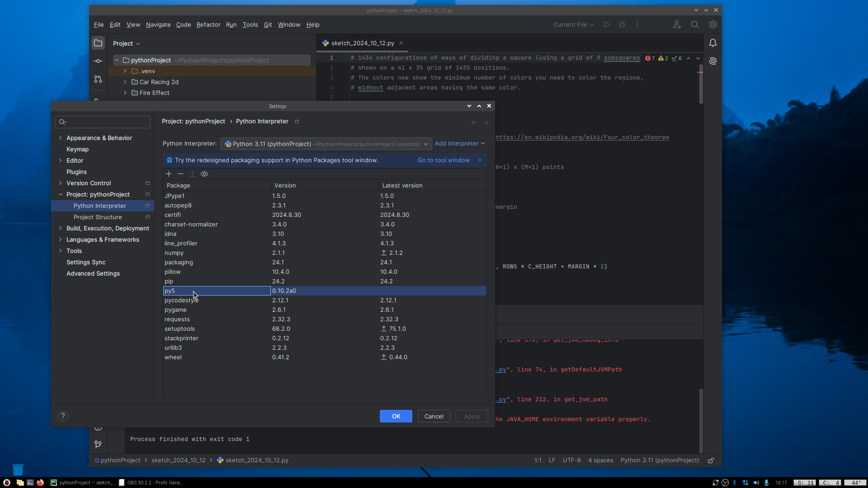Expand the Version Control settings node
868x488 pixels.
point(61,183)
